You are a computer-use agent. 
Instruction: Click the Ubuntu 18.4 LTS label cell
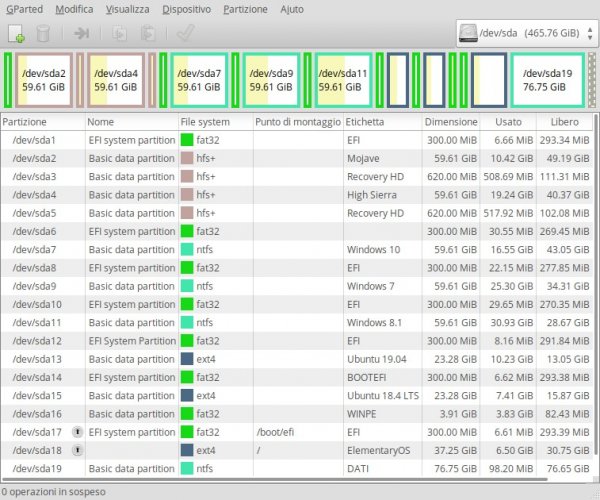[x=383, y=396]
